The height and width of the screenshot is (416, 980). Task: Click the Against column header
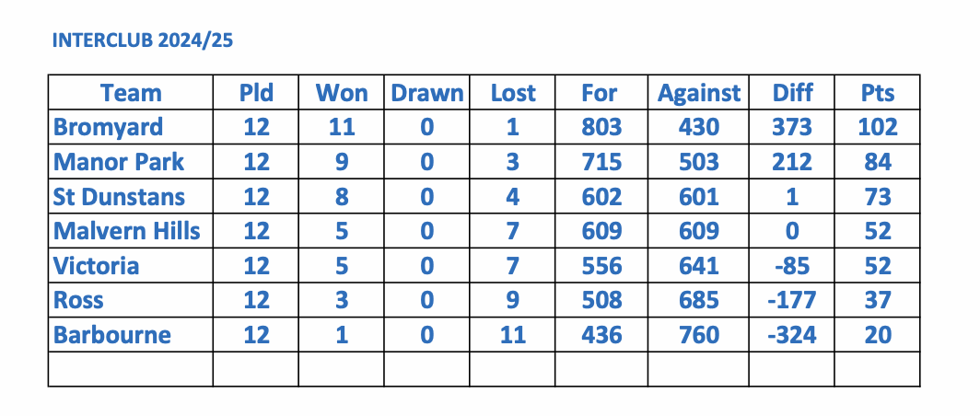[698, 93]
